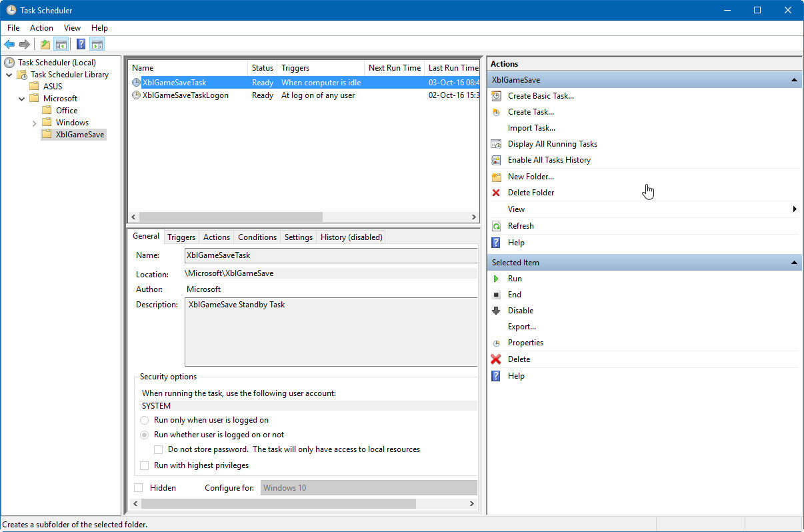Toggle the Hidden checkbox
This screenshot has width=804, height=532.
click(x=139, y=488)
